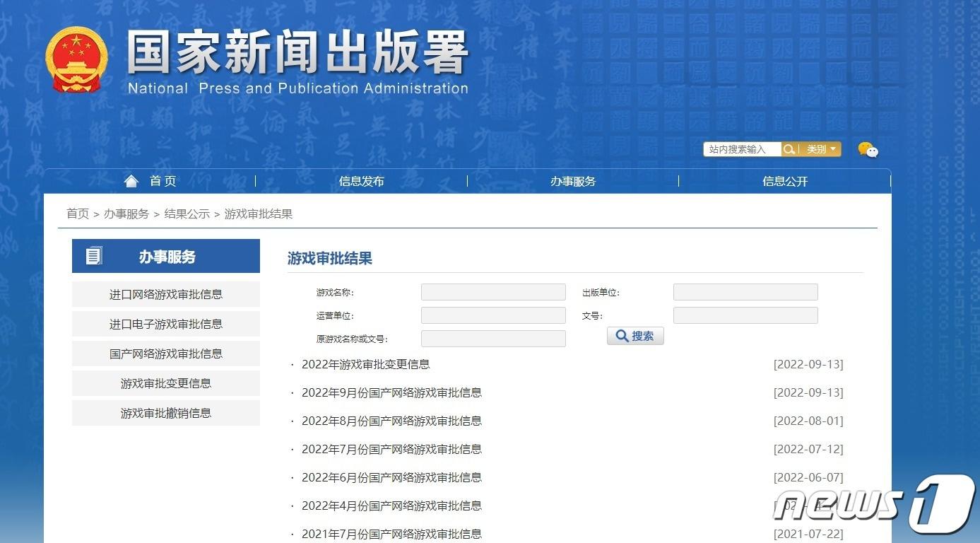Focus the 游戏名称 input field

pos(493,292)
